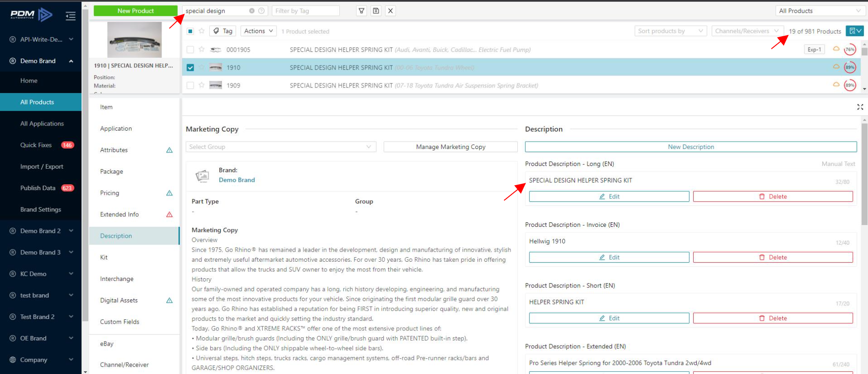Expand the product detail panel fullscreen

click(860, 107)
